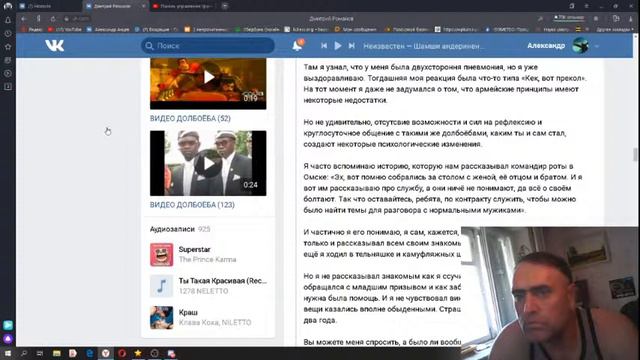Open the 'Мои сообщения' bookmark
The image size is (640, 360).
point(356,29)
